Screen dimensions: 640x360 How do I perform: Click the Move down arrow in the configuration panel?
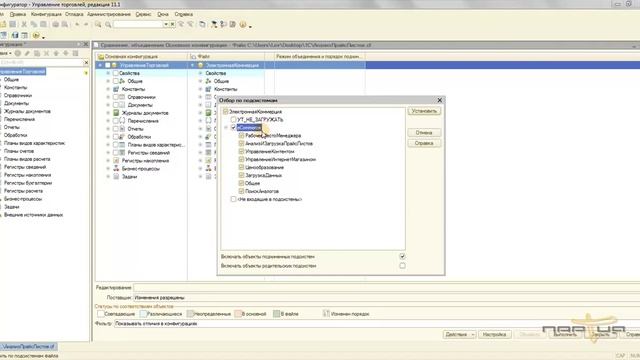[66, 53]
